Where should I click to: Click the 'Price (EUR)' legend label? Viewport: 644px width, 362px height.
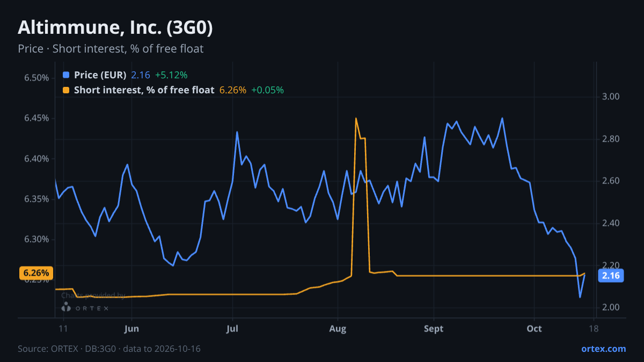point(100,75)
